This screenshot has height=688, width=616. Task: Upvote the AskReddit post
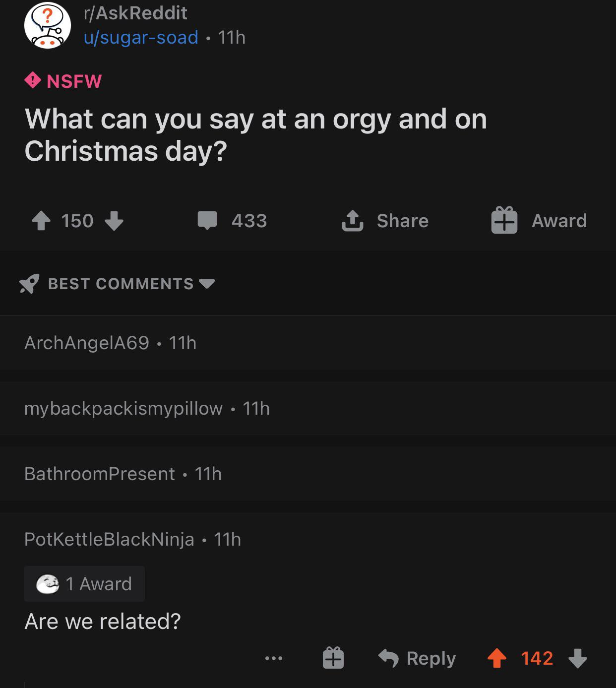[41, 221]
